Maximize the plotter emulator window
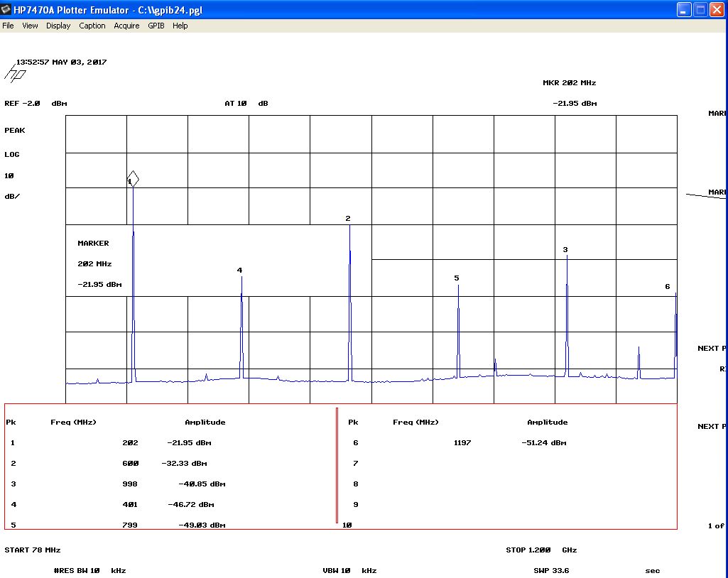This screenshot has width=728, height=578. (x=700, y=10)
